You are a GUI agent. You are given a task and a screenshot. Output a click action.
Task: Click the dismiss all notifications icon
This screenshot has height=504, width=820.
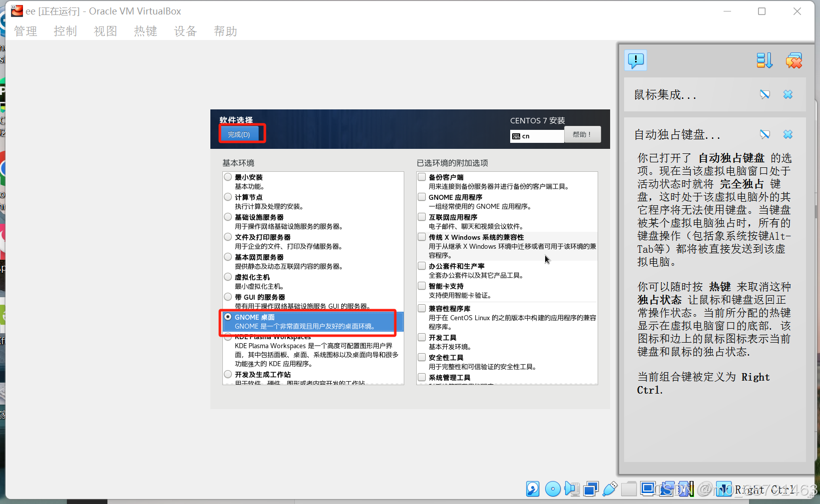(x=794, y=60)
